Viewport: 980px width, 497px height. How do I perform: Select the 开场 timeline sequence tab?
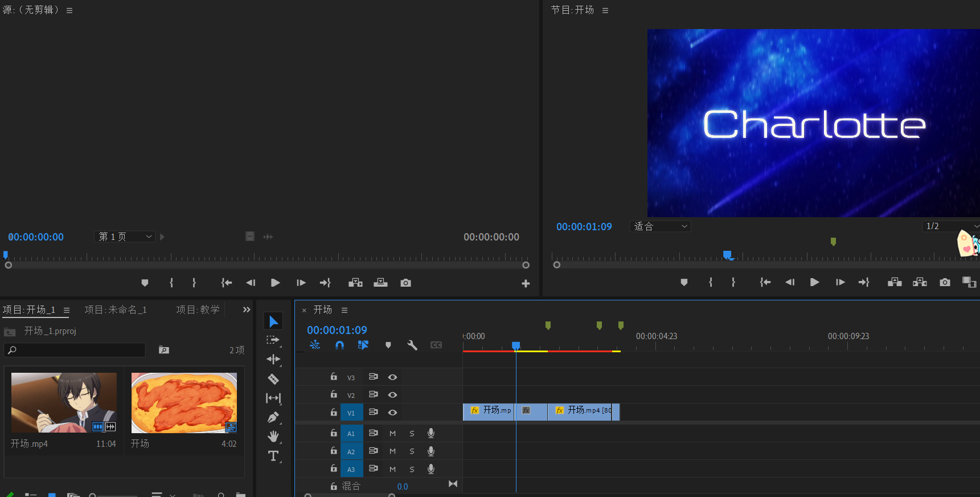[x=323, y=309]
